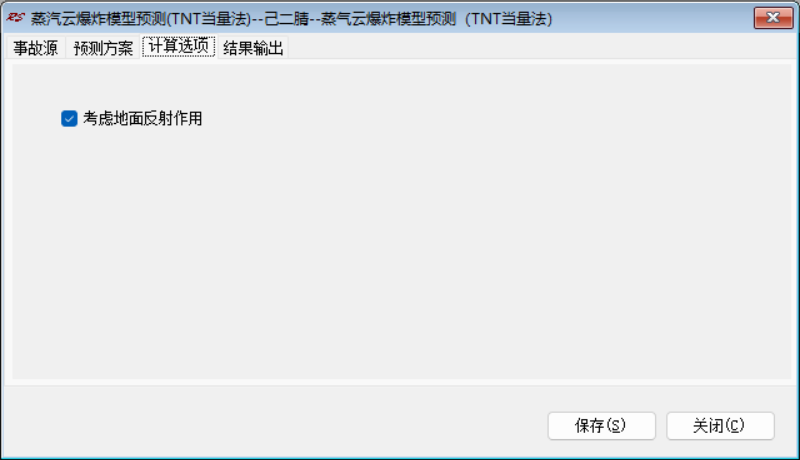800x460 pixels.
Task: Click the 考虑地面反射作用 label text
Action: point(142,118)
